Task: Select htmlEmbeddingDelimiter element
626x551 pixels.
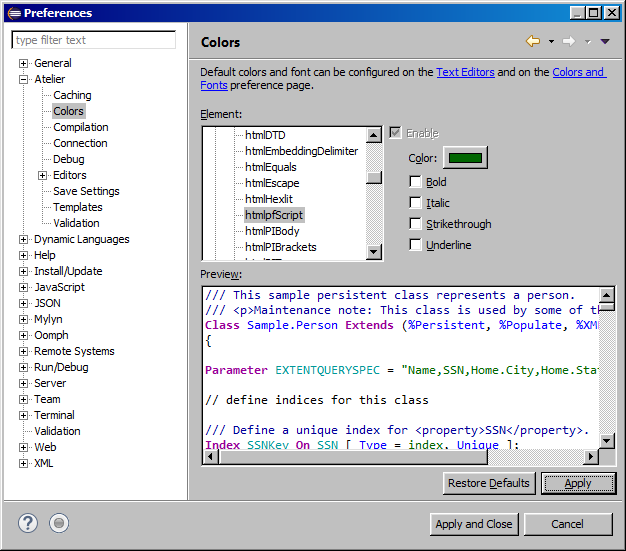Action: (301, 151)
